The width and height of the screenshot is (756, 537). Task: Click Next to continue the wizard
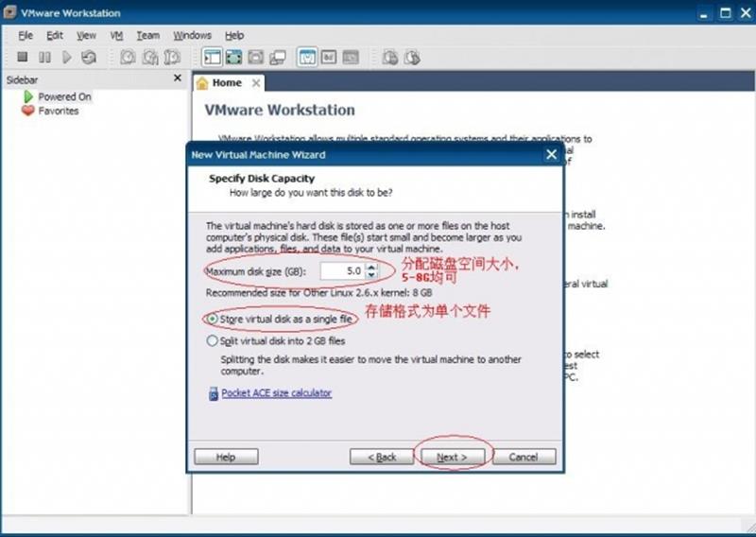pyautogui.click(x=453, y=457)
